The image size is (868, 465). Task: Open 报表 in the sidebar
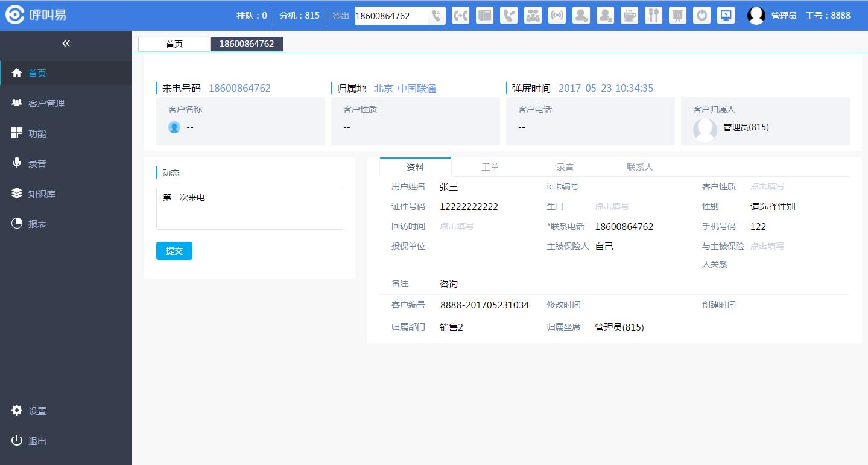[x=66, y=224]
